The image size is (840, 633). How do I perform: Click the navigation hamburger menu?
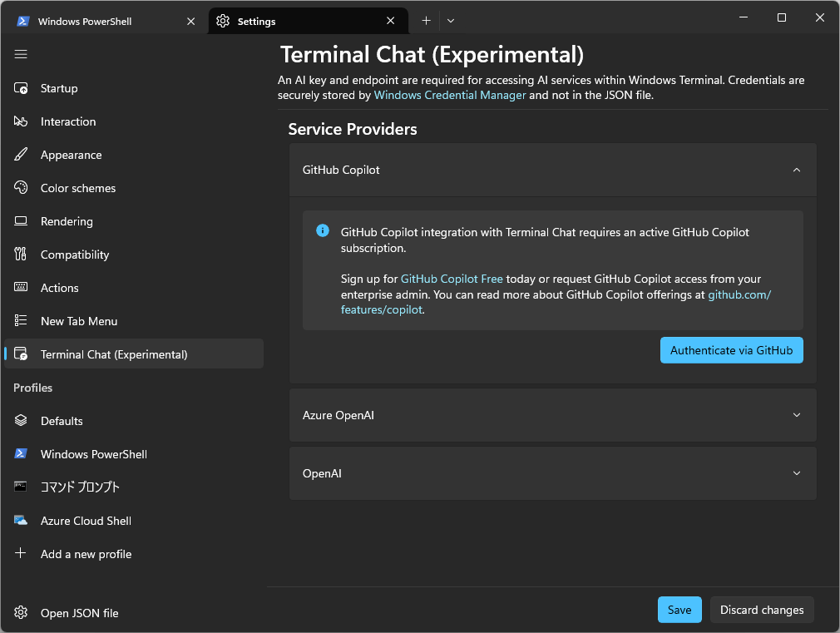coord(21,54)
